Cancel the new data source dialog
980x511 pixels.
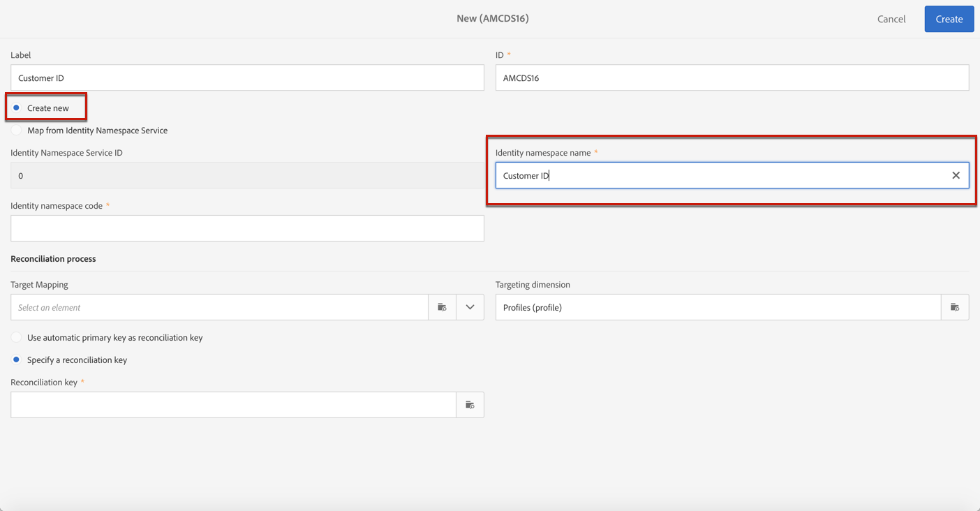(x=891, y=20)
